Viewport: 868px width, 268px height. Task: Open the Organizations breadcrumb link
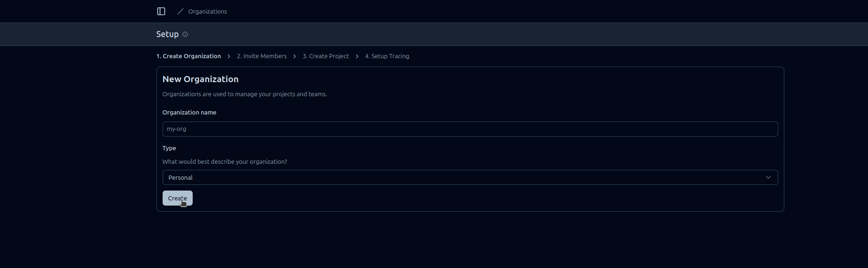tap(207, 11)
